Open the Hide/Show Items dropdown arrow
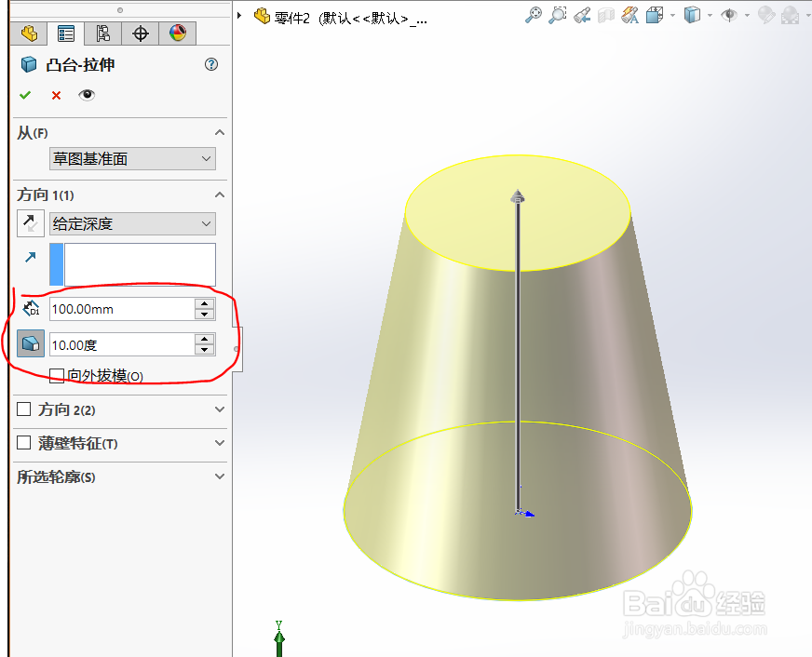Image resolution: width=812 pixels, height=657 pixels. coord(747,15)
